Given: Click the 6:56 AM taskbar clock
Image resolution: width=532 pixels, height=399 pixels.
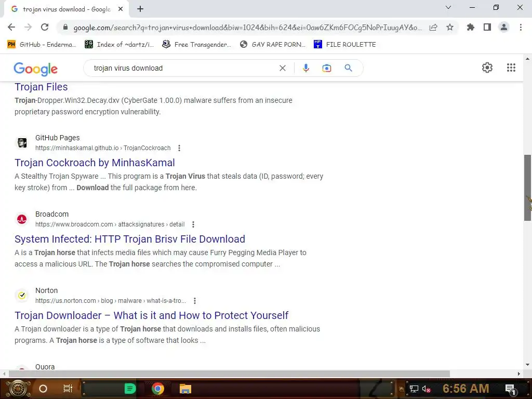Looking at the screenshot, I should [x=466, y=389].
